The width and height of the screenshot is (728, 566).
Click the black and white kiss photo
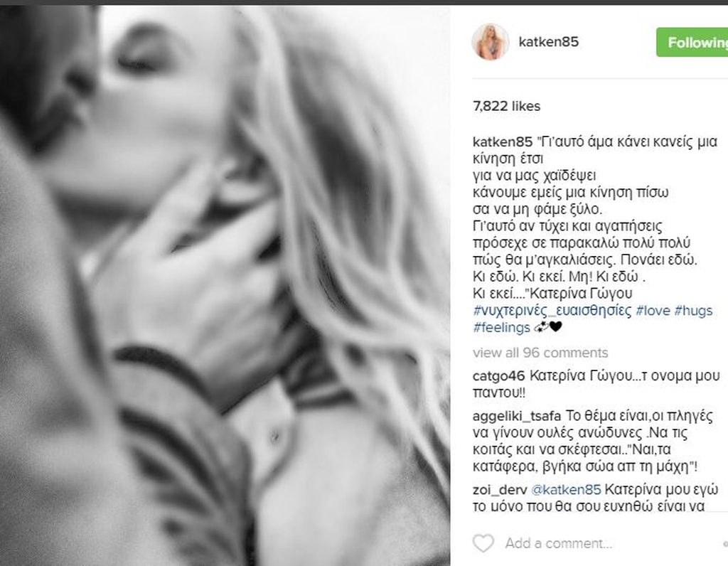tap(225, 286)
